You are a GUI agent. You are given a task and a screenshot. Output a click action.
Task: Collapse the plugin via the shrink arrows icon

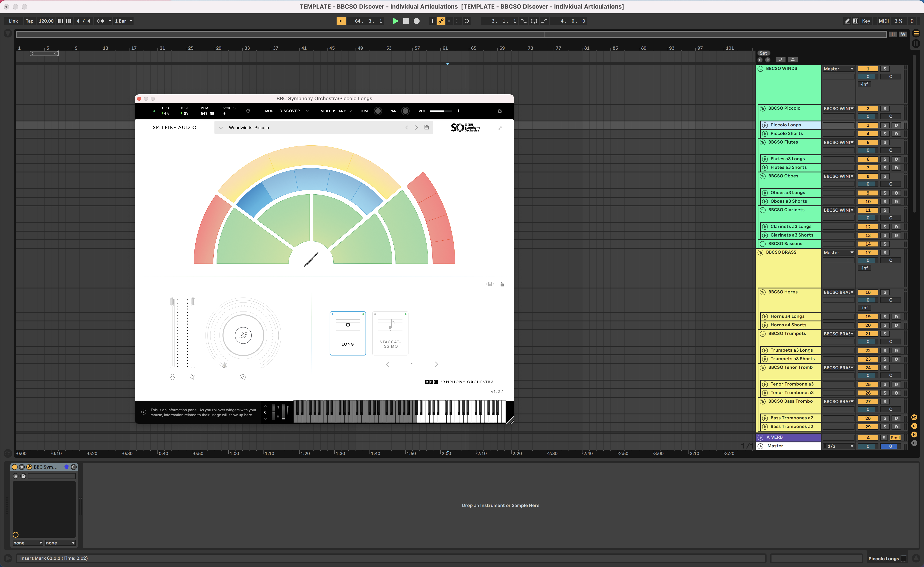pyautogui.click(x=500, y=128)
